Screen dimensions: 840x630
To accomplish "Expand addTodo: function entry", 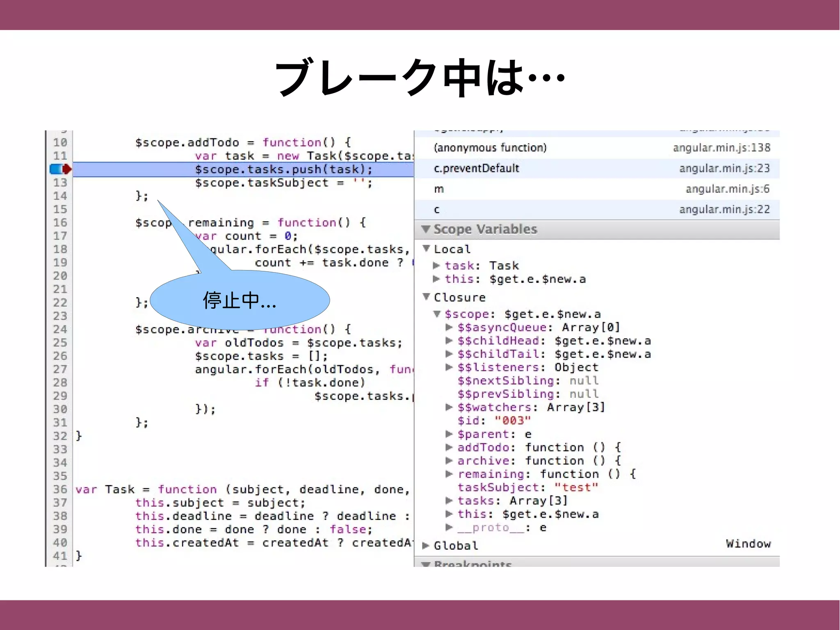I will (x=449, y=447).
